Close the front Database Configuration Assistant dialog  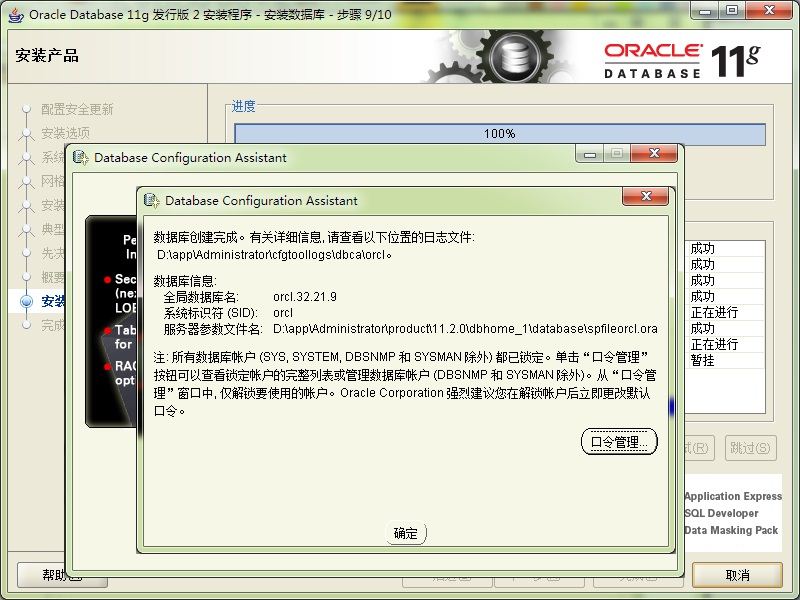point(645,196)
